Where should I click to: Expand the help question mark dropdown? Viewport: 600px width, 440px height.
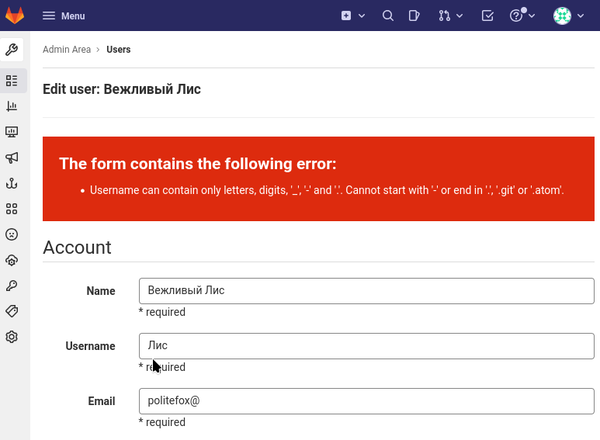522,16
